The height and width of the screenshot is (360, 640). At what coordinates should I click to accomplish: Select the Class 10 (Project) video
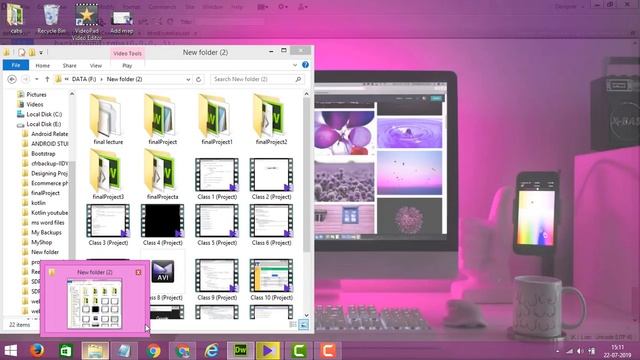tap(271, 280)
